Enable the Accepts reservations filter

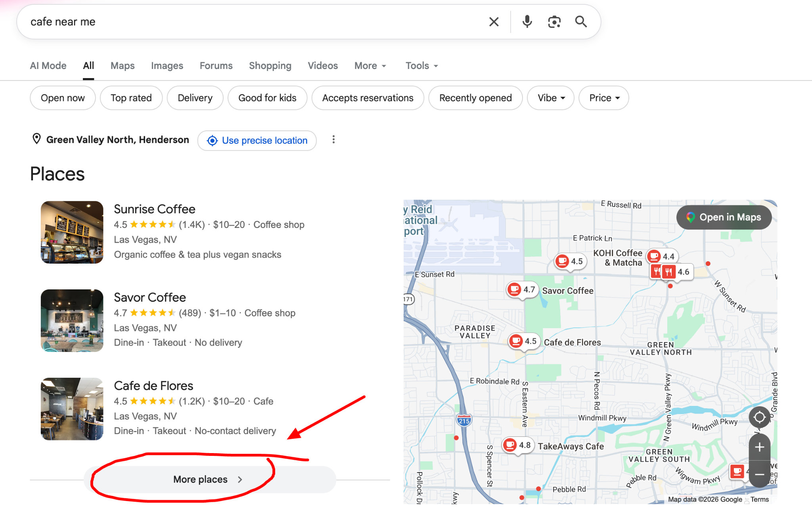(368, 98)
